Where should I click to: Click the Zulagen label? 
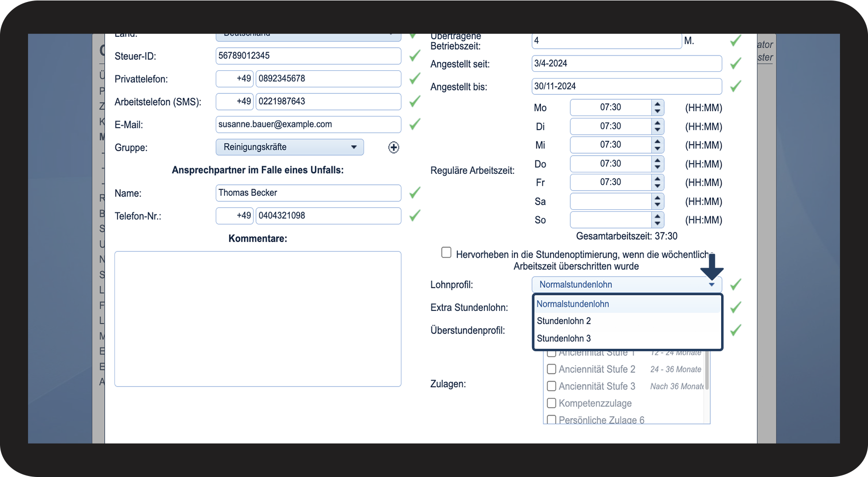pyautogui.click(x=448, y=384)
